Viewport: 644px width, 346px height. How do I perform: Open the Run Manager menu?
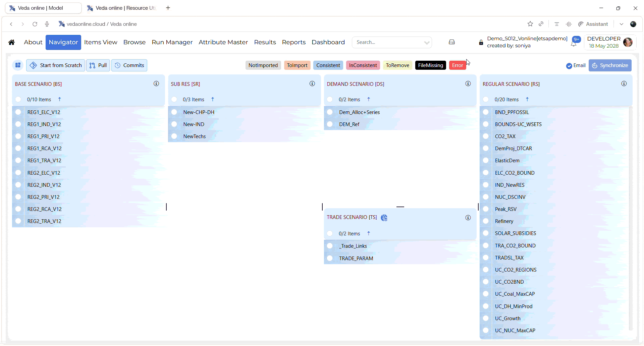(172, 42)
